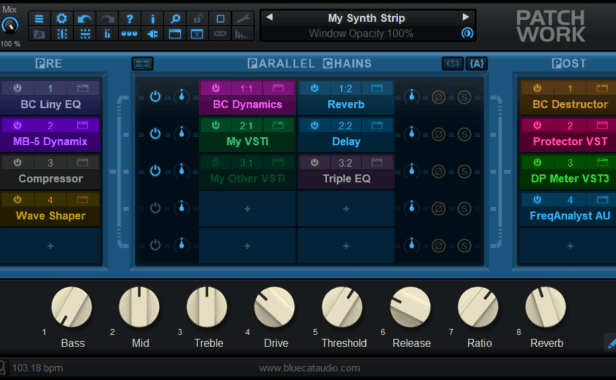Open the DP Meter VST3 slot menu
616x380 pixels.
point(570,179)
